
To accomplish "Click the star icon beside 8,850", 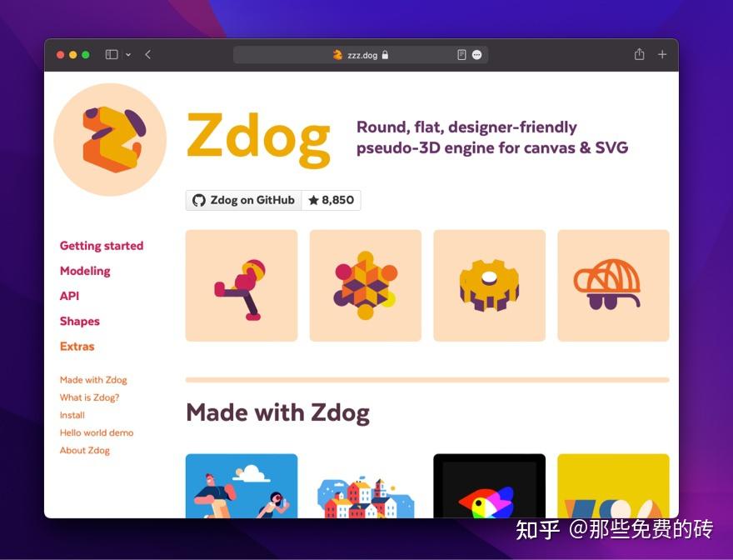I will 312,200.
